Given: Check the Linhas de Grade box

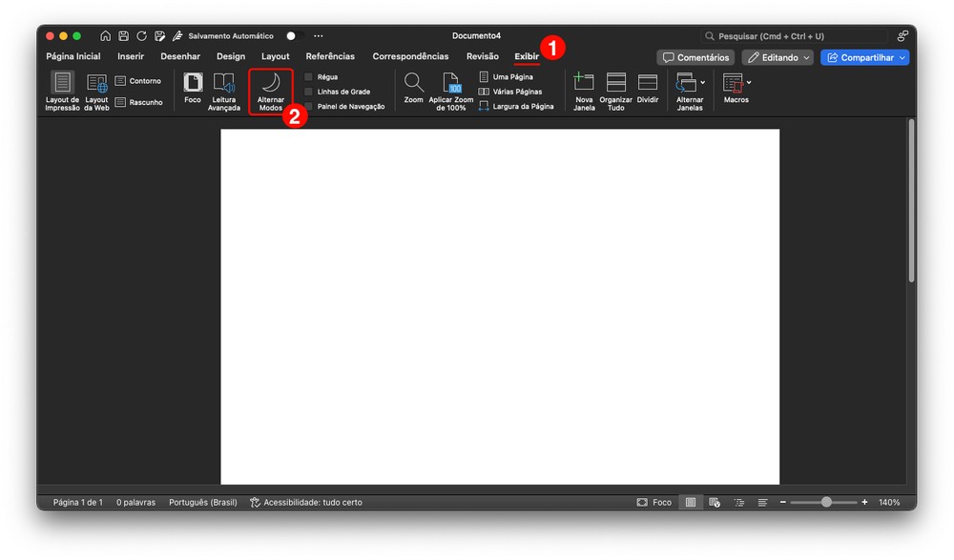Looking at the screenshot, I should click(308, 92).
